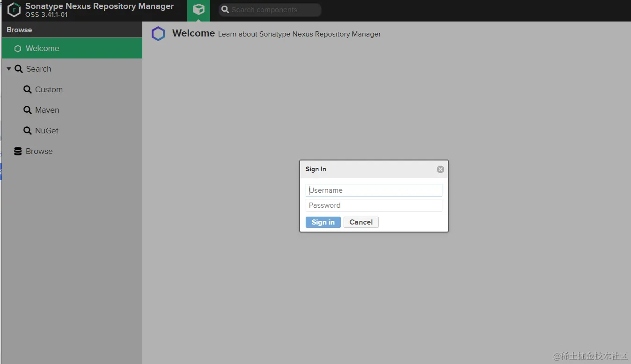This screenshot has height=364, width=631.
Task: Click the Welcome page hexagon logo
Action: (158, 34)
